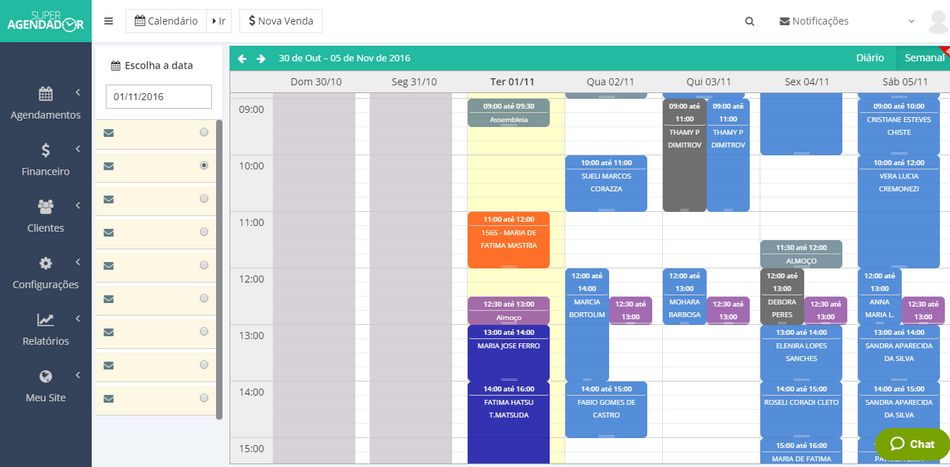Image resolution: width=950 pixels, height=467 pixels.
Task: Open Maria Jose Ferro appointment
Action: 508,353
